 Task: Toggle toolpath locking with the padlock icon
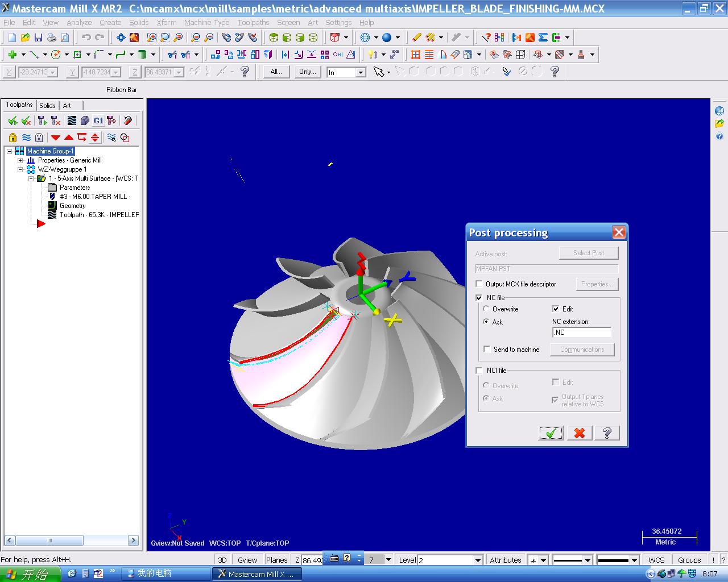click(13, 138)
